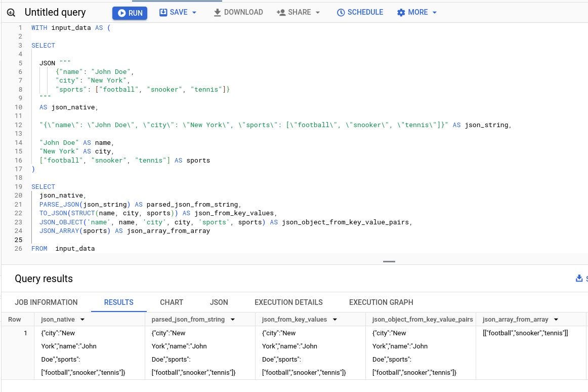Switch to the CHART tab

pos(172,302)
